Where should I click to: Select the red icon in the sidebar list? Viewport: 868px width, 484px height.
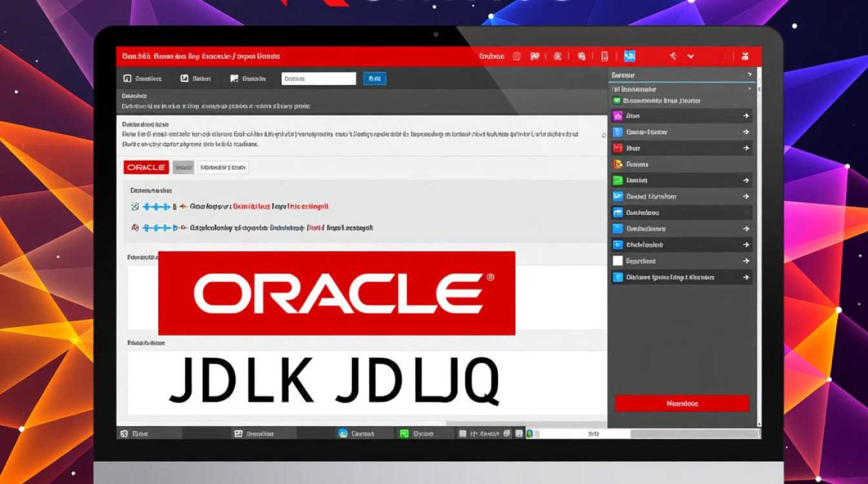tap(617, 148)
